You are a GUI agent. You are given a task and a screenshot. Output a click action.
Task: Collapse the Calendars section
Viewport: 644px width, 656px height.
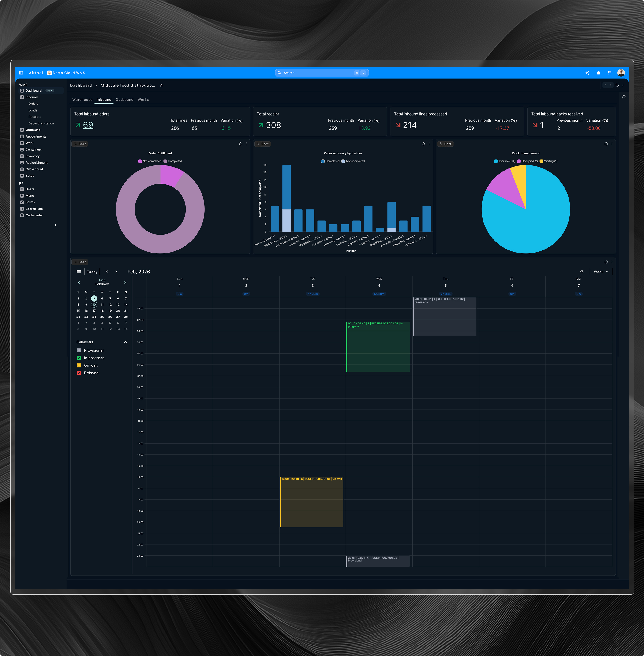[x=125, y=342]
